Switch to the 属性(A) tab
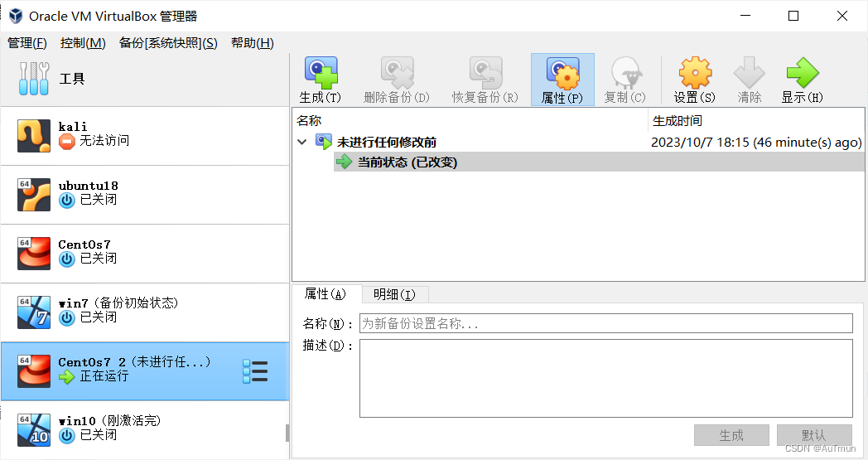 click(325, 293)
